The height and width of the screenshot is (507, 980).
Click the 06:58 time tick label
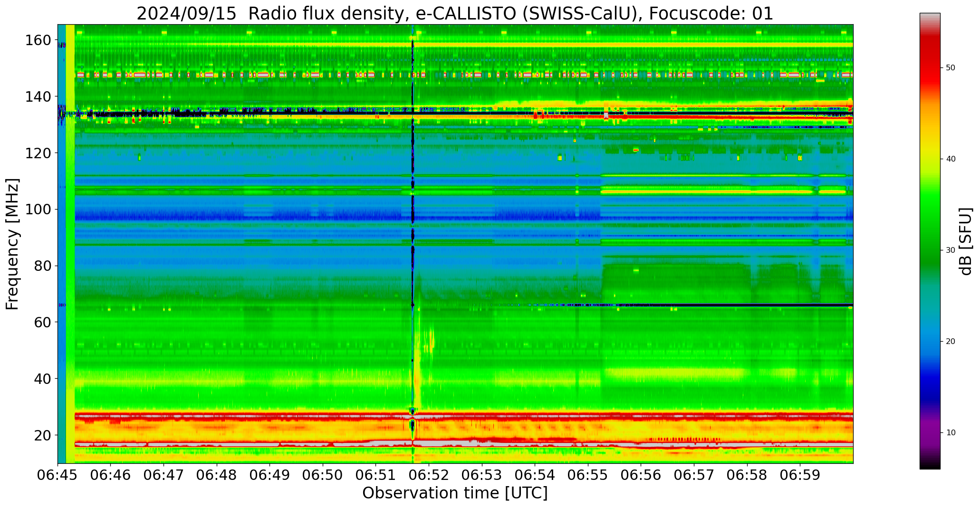(747, 476)
